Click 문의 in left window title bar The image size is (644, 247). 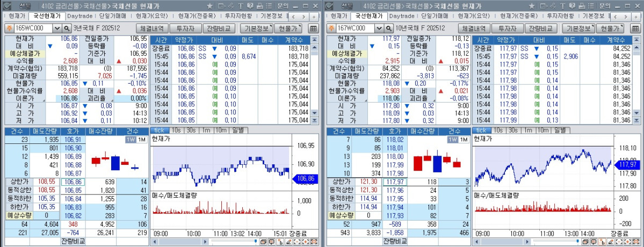click(x=283, y=6)
